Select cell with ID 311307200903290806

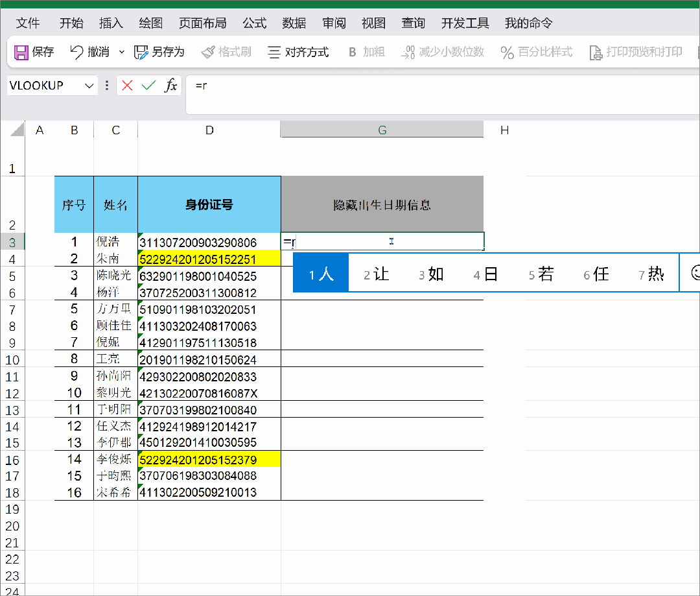[x=209, y=242]
